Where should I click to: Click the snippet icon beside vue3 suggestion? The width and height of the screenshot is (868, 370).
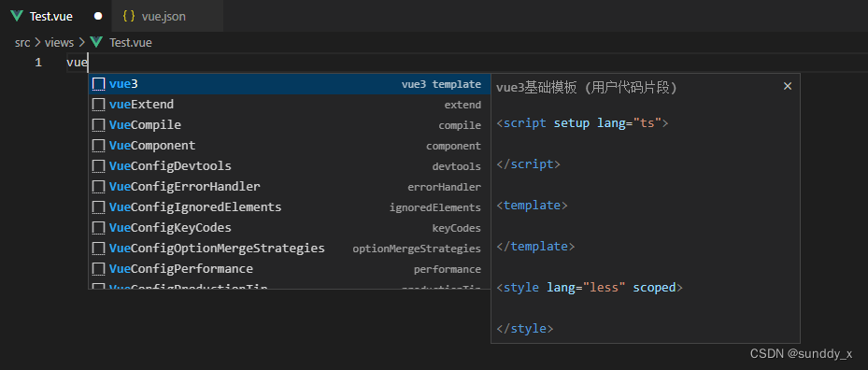pyautogui.click(x=98, y=84)
